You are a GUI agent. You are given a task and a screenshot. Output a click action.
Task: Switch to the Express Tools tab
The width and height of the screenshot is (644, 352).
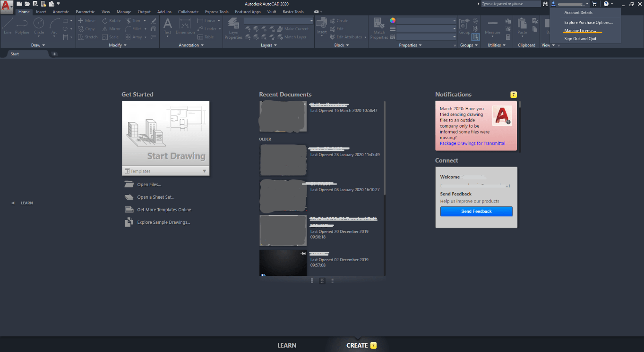pos(217,12)
